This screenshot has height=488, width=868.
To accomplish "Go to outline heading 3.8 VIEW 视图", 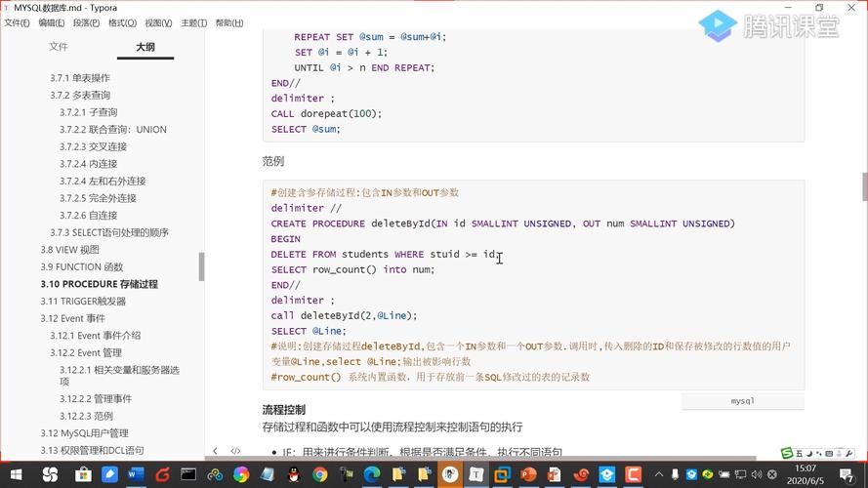I will (x=69, y=250).
